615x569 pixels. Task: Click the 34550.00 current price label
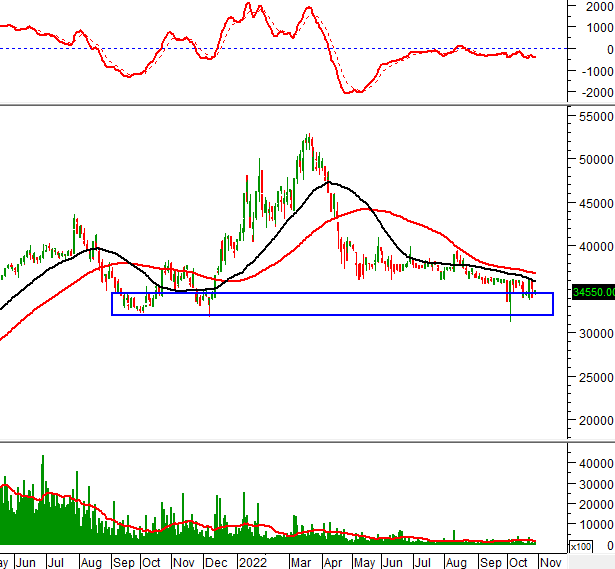(x=592, y=292)
